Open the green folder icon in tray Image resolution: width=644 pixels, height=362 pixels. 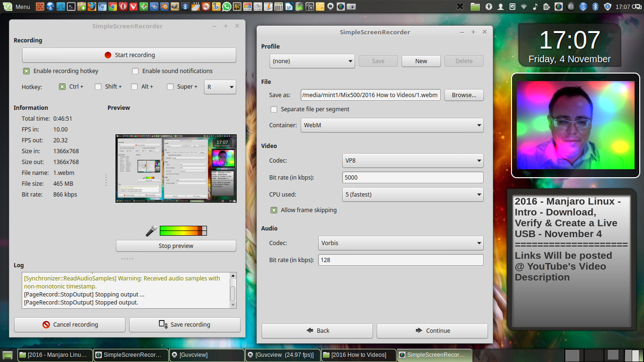[x=475, y=7]
